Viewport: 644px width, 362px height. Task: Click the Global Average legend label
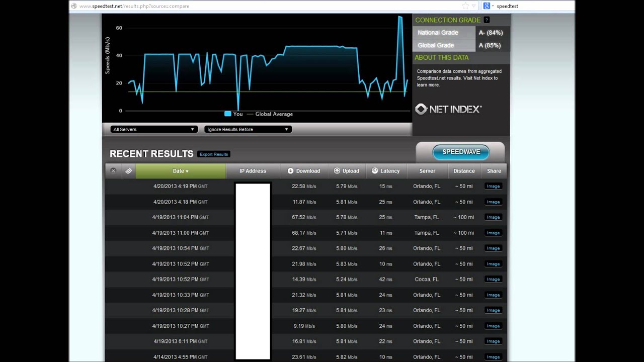point(274,114)
